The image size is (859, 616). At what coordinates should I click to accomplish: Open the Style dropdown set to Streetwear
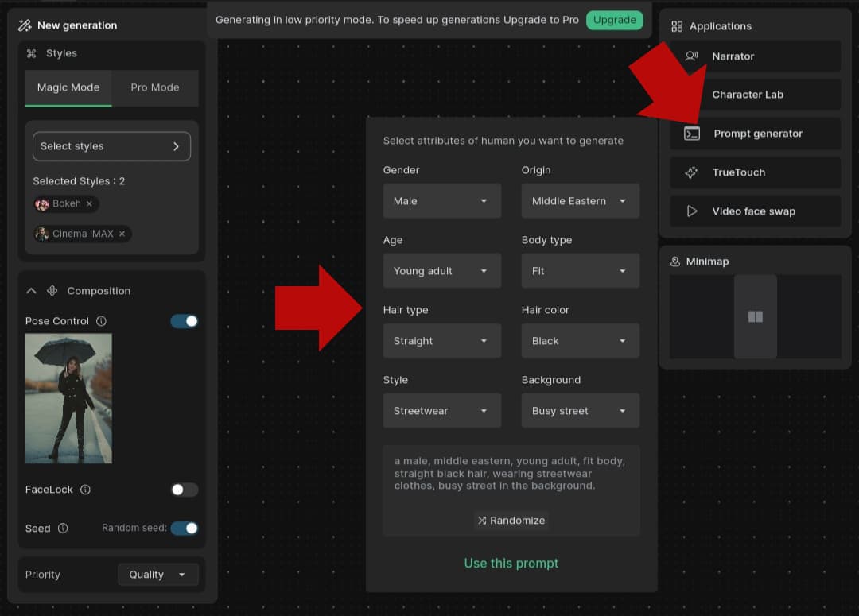point(441,410)
